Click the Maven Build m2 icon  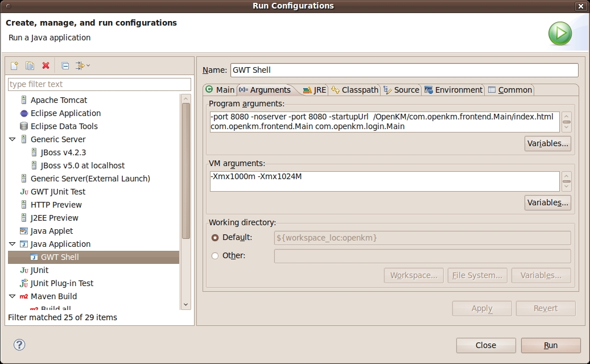click(24, 296)
